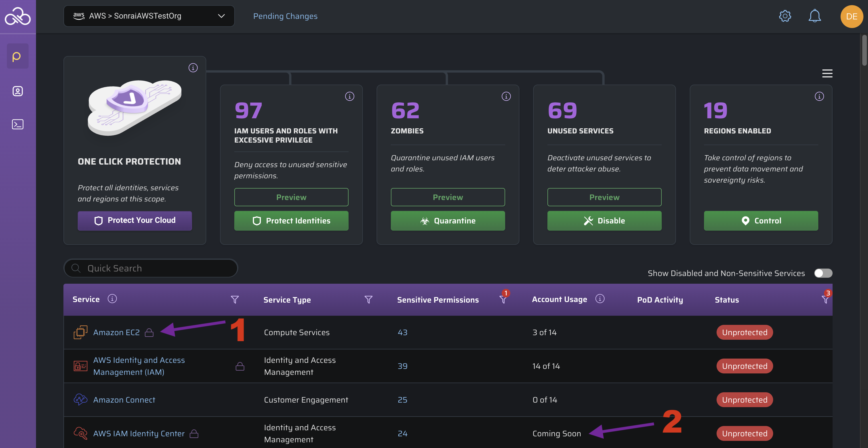Preview unused services disable
Image resolution: width=868 pixels, height=448 pixels.
[x=604, y=197]
